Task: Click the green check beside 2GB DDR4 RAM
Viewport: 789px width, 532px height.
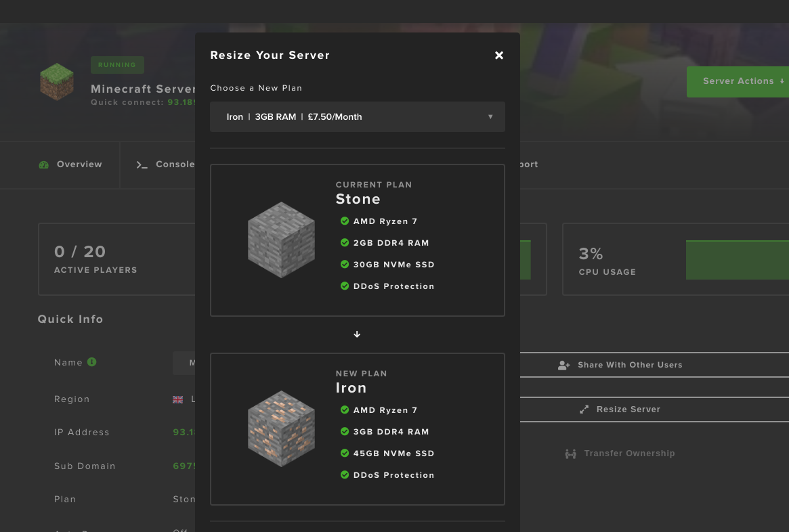Action: coord(345,242)
